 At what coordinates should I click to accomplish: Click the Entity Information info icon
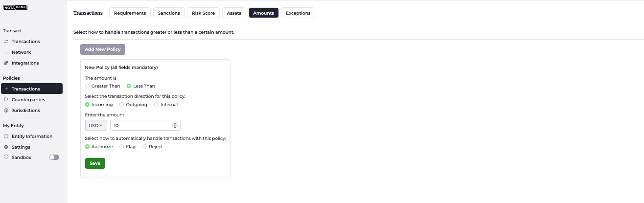tap(6, 136)
